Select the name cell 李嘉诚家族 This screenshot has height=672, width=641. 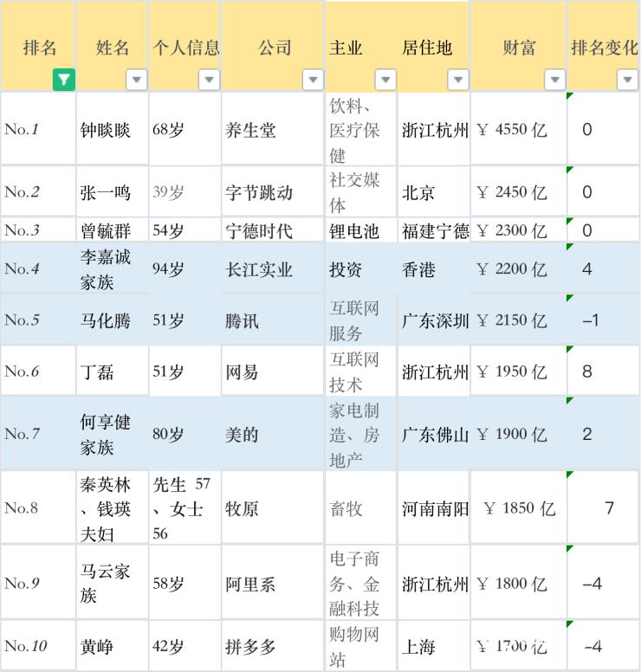[x=113, y=268]
